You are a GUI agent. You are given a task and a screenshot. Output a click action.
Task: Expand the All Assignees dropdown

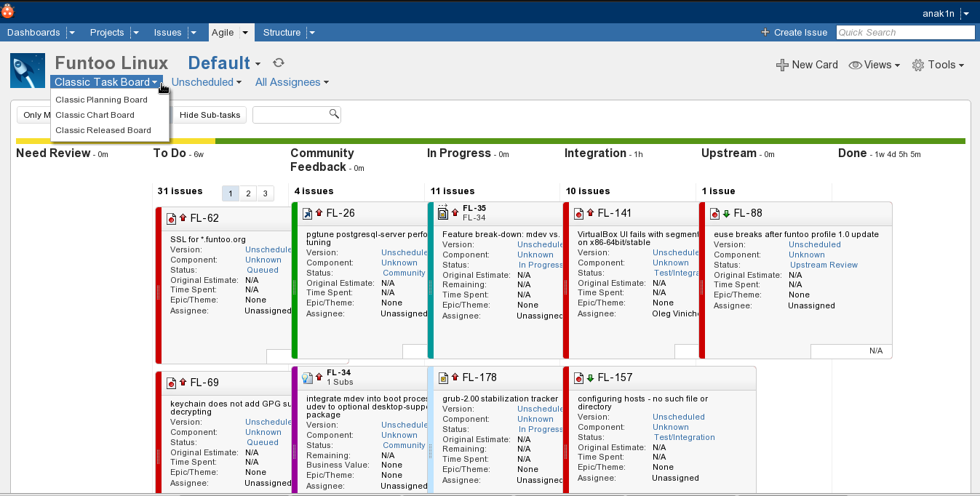pyautogui.click(x=292, y=82)
